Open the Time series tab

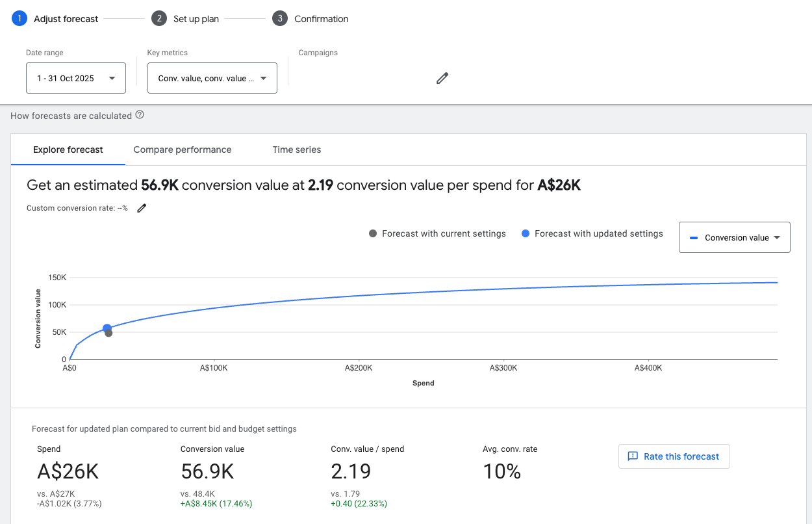296,150
